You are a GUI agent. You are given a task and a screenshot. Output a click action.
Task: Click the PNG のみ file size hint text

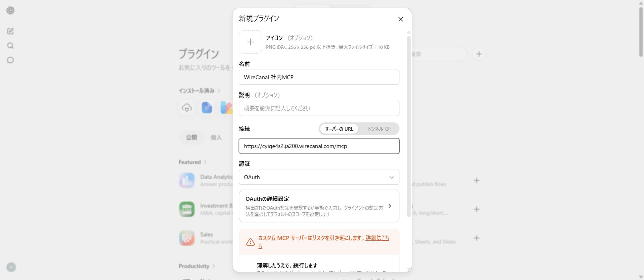coord(328,47)
